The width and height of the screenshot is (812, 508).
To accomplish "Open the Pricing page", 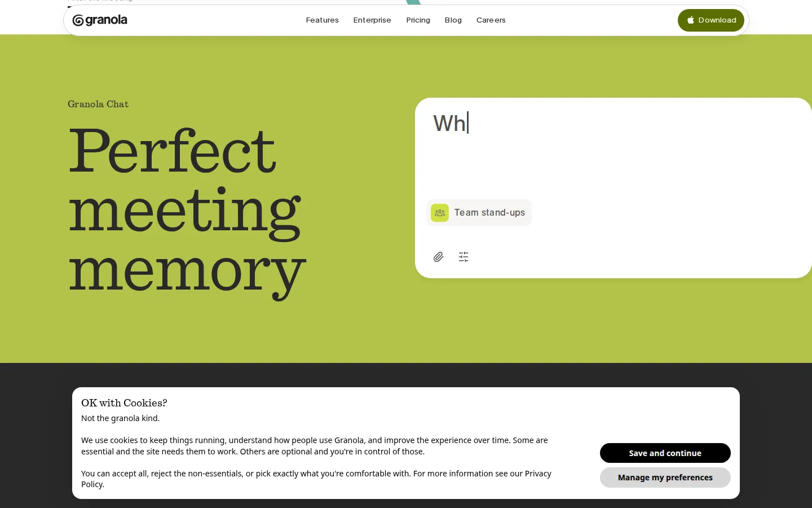I will [x=418, y=20].
